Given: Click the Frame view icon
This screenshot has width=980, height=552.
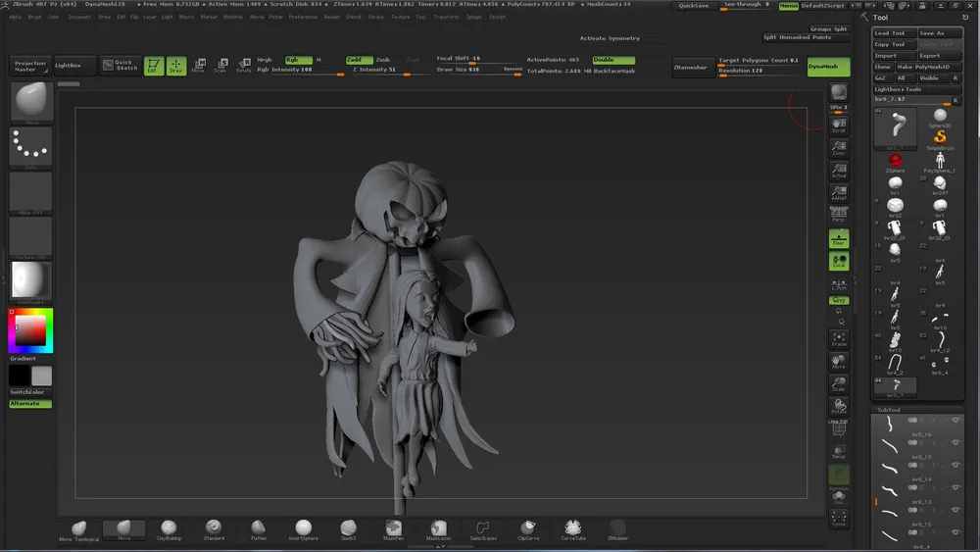Looking at the screenshot, I should 838,339.
